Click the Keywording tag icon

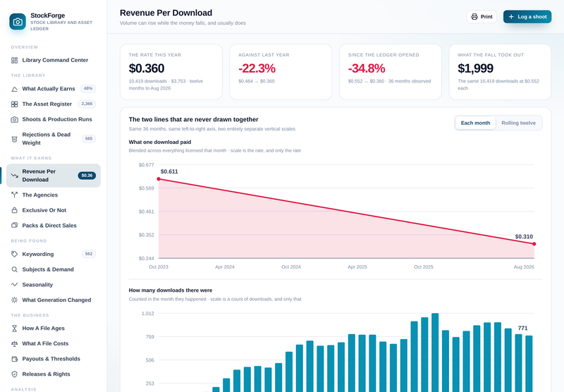[x=14, y=255]
